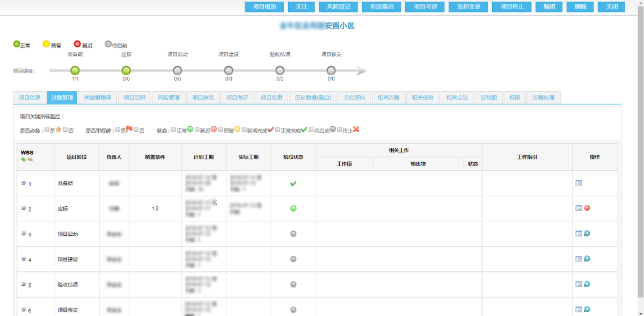Expand WBS row 5 验收结项

[x=24, y=284]
